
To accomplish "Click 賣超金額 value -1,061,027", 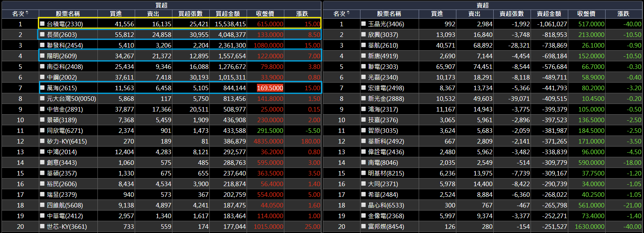I will 552,24.
